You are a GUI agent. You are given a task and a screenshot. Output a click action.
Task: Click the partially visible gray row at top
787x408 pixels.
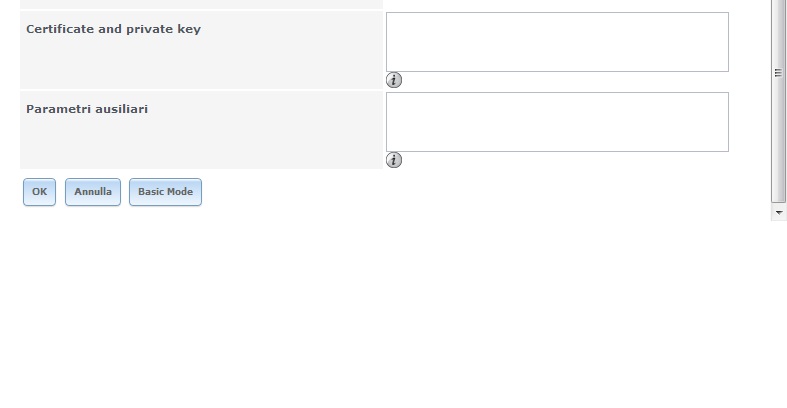coord(201,4)
